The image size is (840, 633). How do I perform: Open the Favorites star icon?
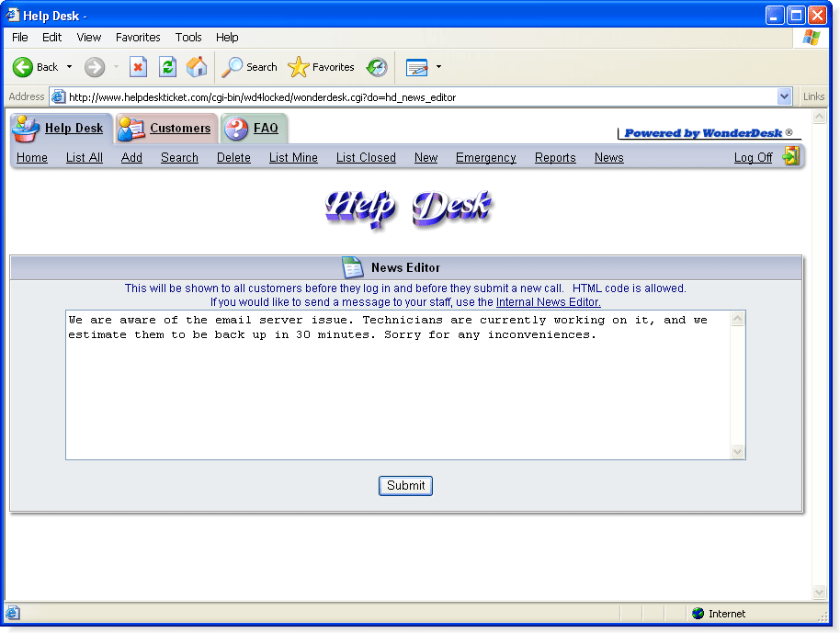tap(299, 67)
